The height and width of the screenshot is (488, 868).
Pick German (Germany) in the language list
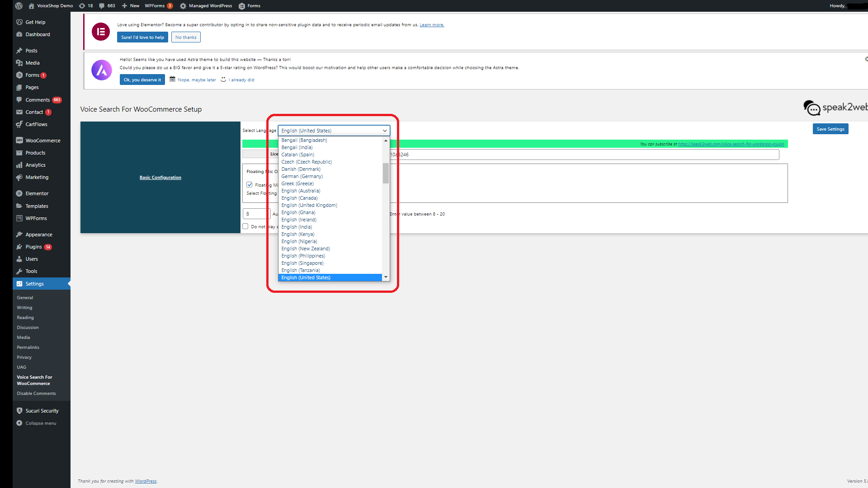pyautogui.click(x=302, y=176)
